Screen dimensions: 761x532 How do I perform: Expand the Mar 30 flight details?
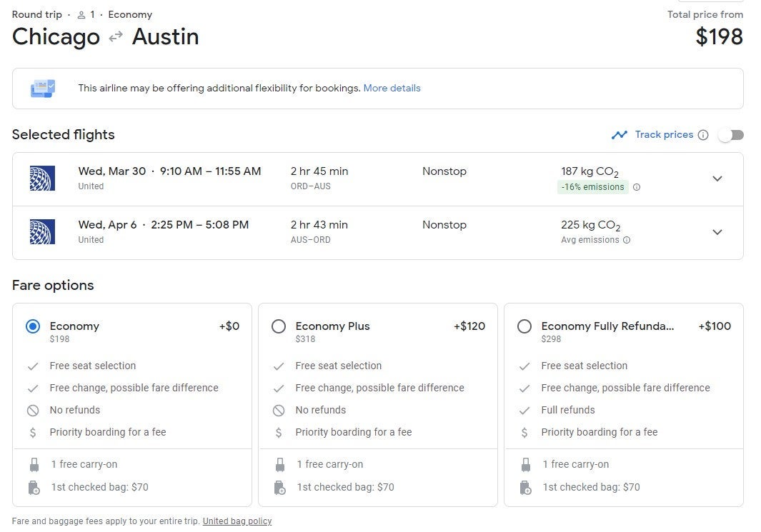point(717,179)
